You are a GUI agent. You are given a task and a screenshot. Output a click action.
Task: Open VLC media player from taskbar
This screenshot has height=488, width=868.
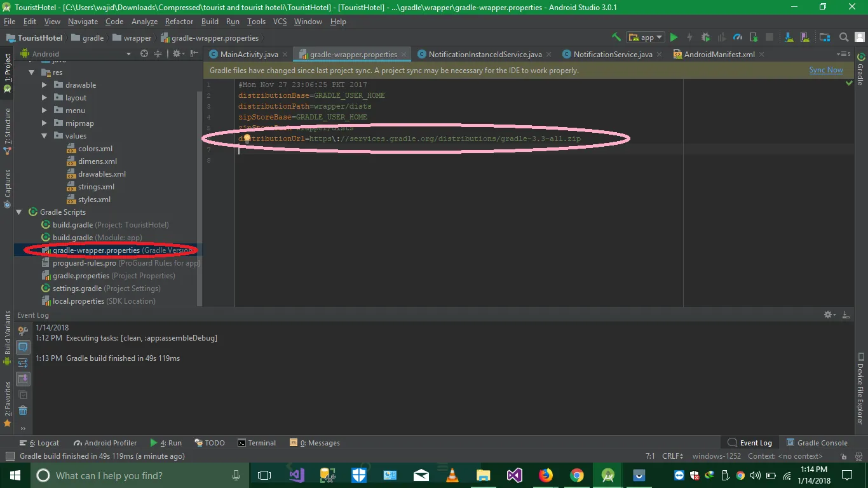tap(452, 475)
